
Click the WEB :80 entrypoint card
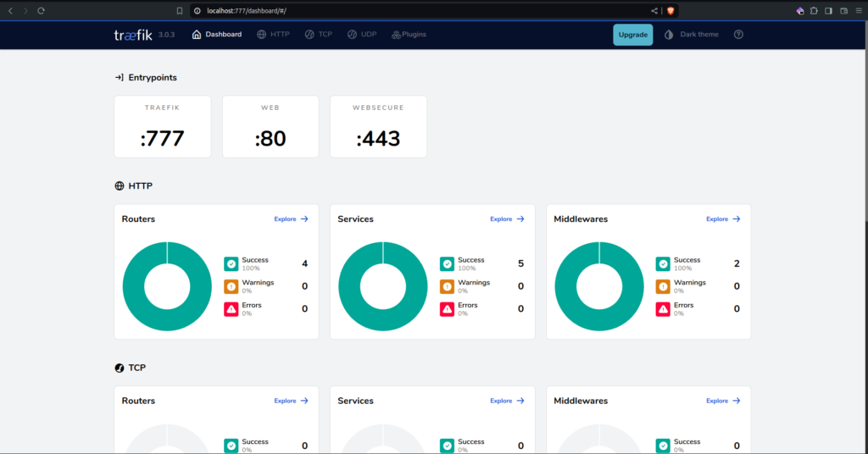click(270, 127)
